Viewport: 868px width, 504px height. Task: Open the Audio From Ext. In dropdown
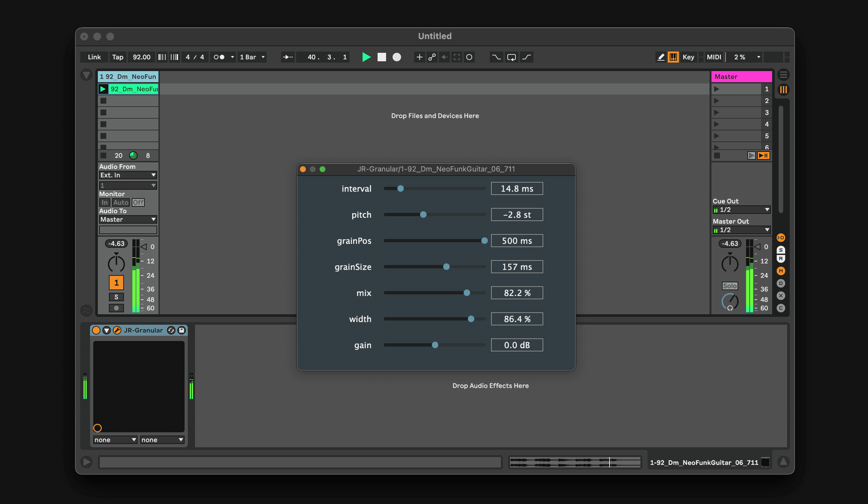tap(128, 175)
